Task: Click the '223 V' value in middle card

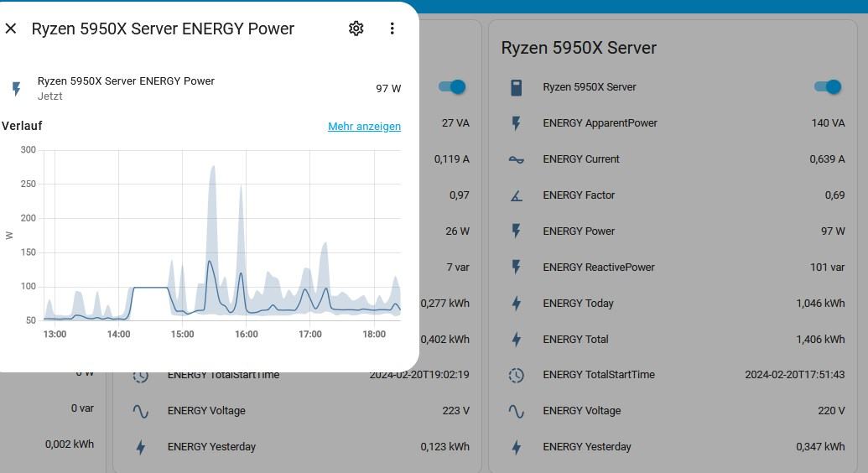Action: click(455, 410)
